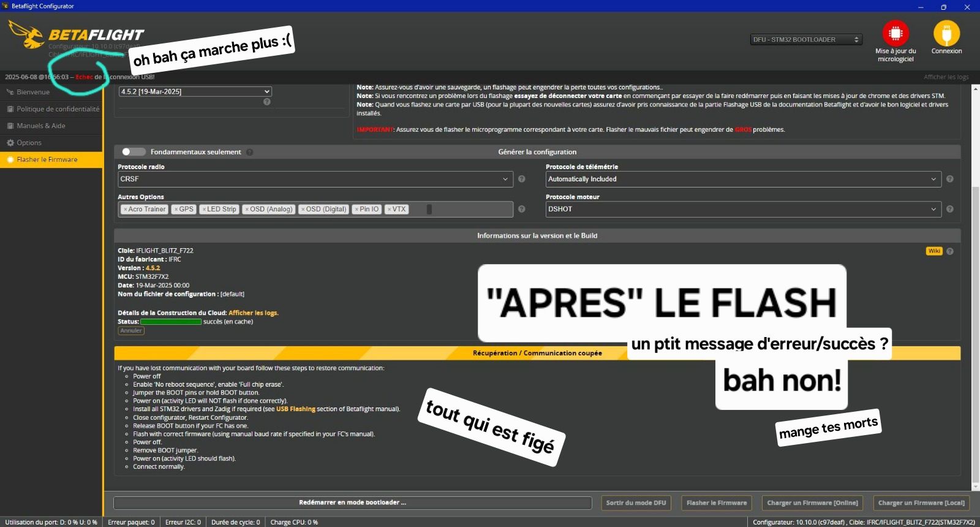The height and width of the screenshot is (527, 980).
Task: Click the green Status progress bar
Action: 171,322
